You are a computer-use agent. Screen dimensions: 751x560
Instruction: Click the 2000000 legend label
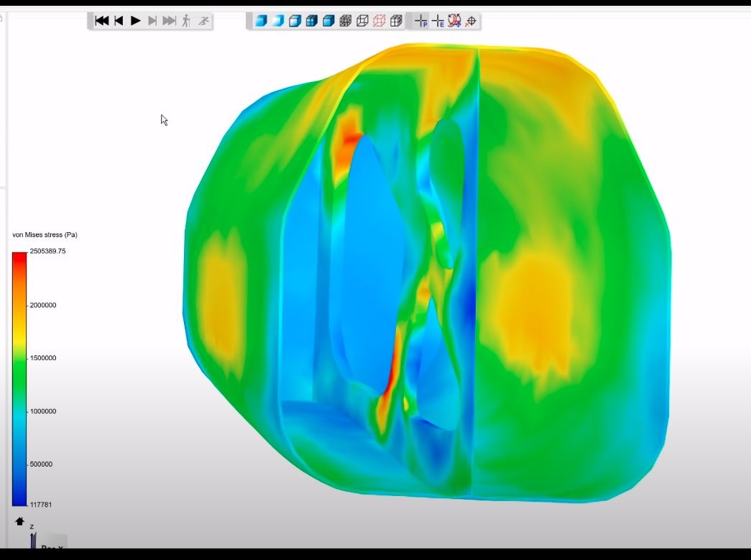tap(42, 305)
